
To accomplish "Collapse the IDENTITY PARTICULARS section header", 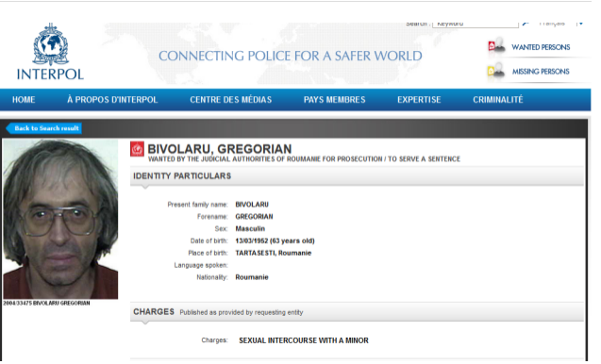I will click(357, 176).
